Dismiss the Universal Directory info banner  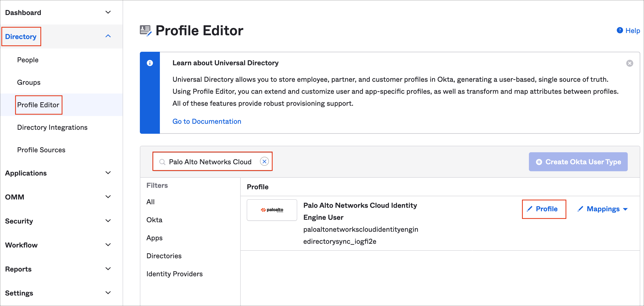(629, 63)
